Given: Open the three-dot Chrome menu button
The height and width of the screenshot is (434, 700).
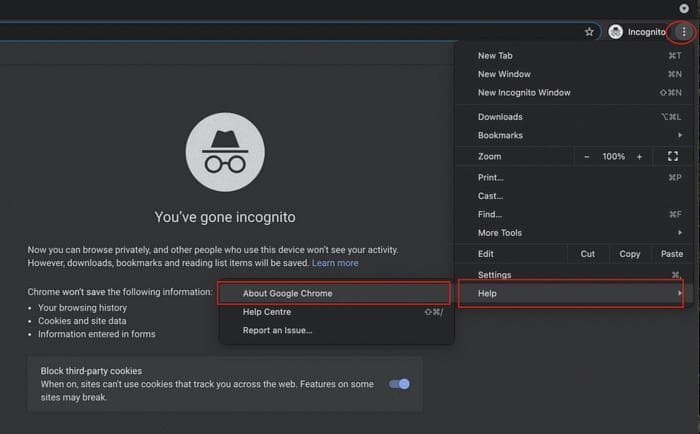Looking at the screenshot, I should (683, 32).
